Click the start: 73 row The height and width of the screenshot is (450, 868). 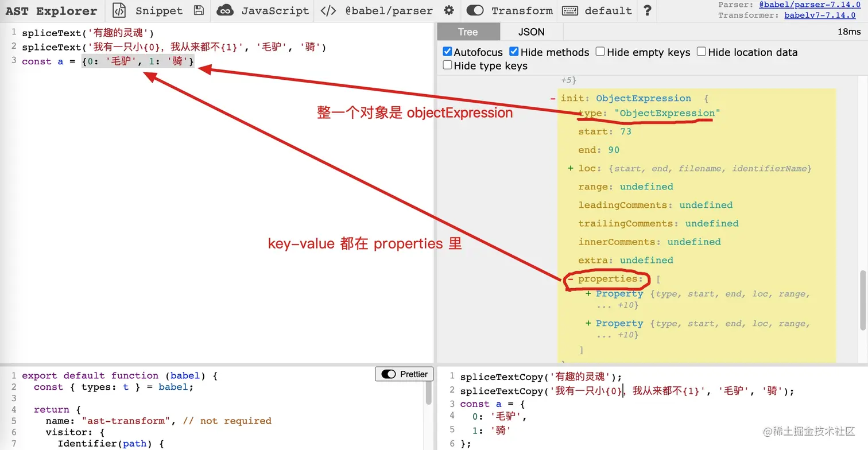coord(604,131)
